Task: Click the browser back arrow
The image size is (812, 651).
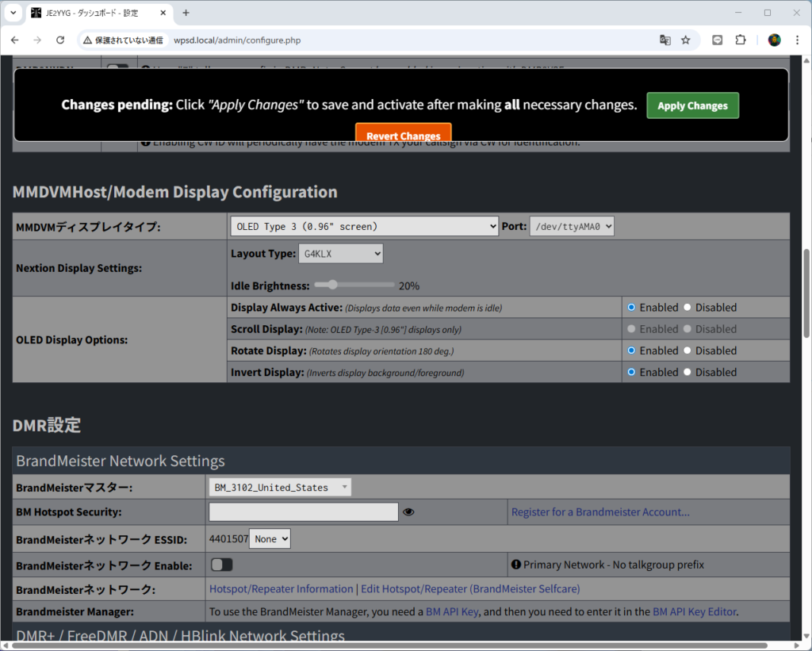Action: point(15,40)
